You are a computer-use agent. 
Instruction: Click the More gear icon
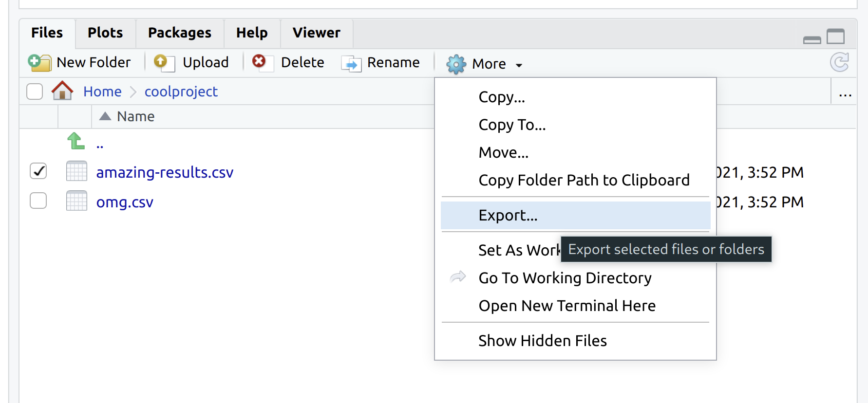click(456, 64)
